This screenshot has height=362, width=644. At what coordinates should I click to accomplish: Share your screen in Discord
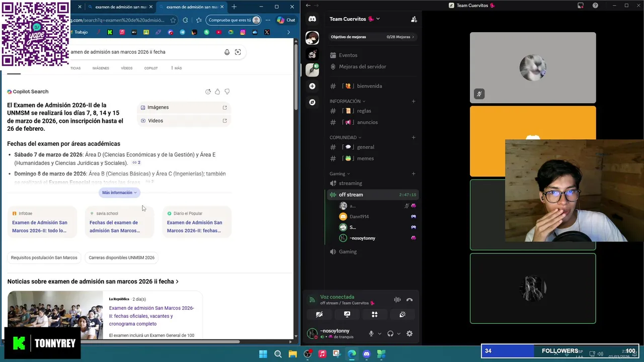pyautogui.click(x=347, y=314)
